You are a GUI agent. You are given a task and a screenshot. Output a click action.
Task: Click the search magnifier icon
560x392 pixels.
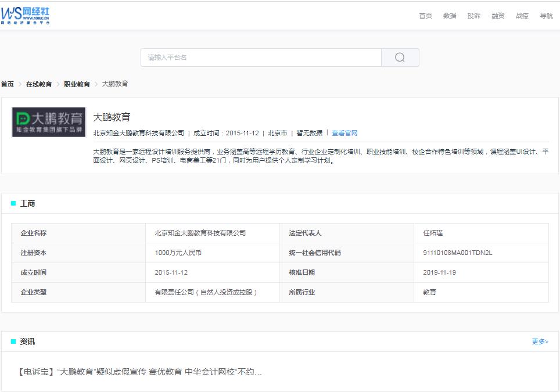pyautogui.click(x=400, y=57)
